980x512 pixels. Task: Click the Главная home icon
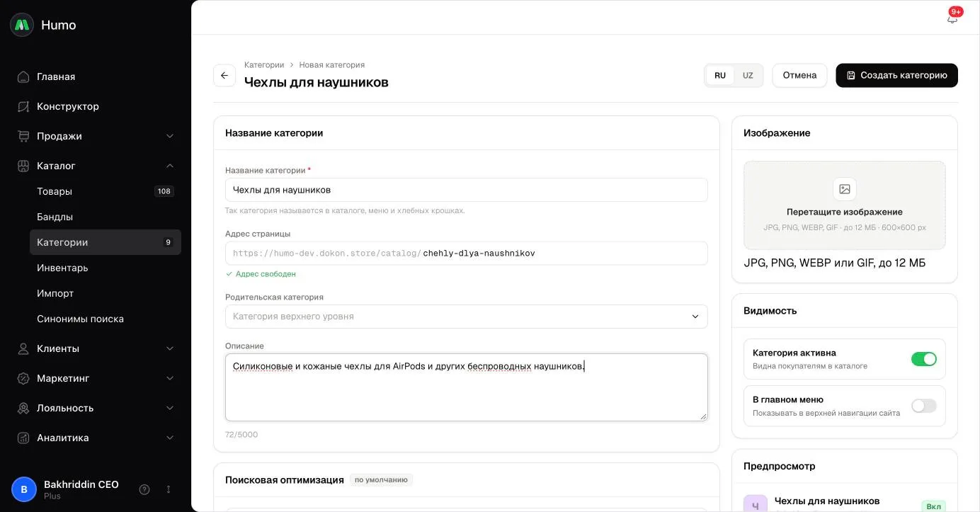point(23,76)
